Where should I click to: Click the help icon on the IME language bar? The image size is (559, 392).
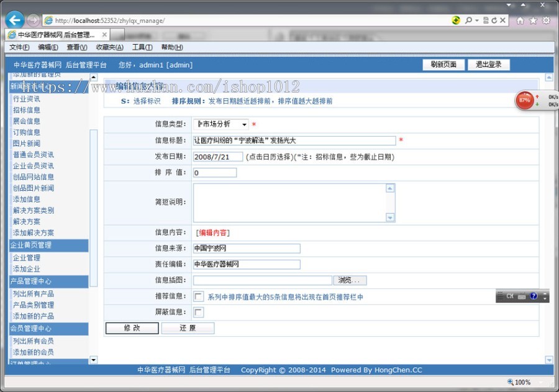coord(534,296)
